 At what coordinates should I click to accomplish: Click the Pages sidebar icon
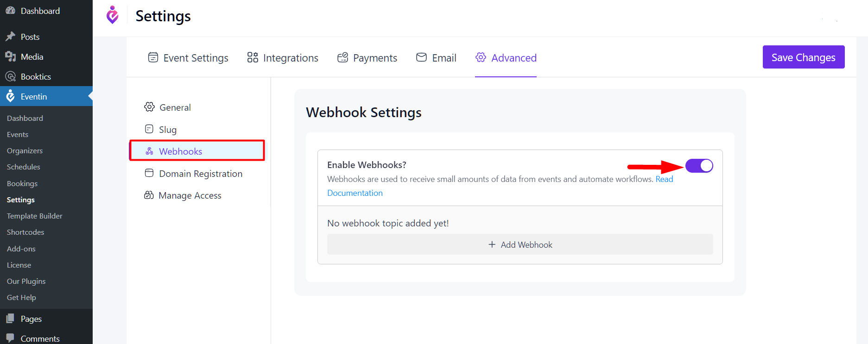tap(10, 319)
